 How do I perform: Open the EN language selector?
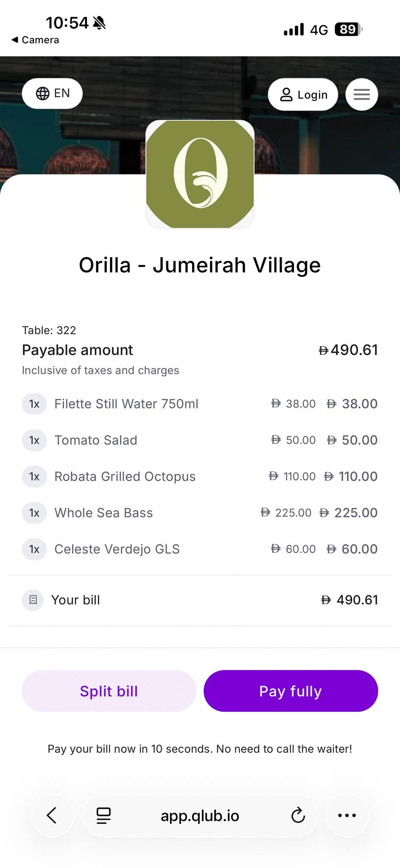tap(52, 93)
